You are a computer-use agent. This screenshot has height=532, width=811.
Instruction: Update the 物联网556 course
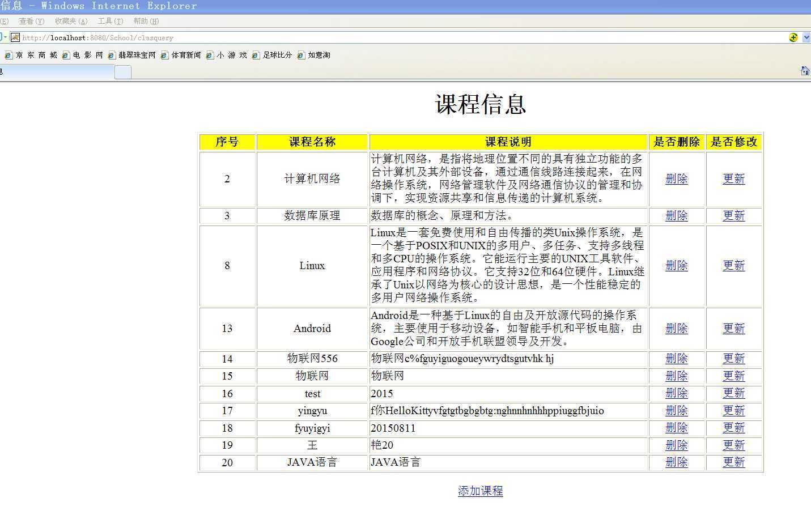click(734, 359)
